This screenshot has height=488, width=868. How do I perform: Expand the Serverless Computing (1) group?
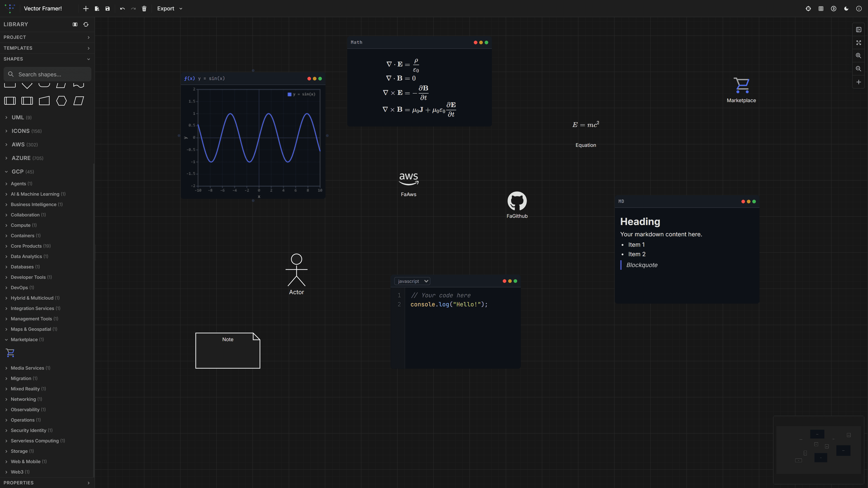tap(47, 441)
